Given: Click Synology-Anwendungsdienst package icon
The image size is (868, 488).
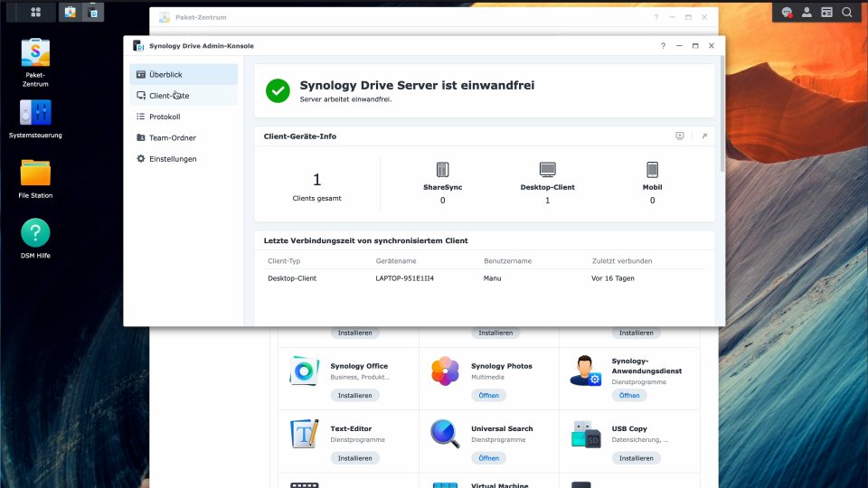Looking at the screenshot, I should (x=586, y=371).
